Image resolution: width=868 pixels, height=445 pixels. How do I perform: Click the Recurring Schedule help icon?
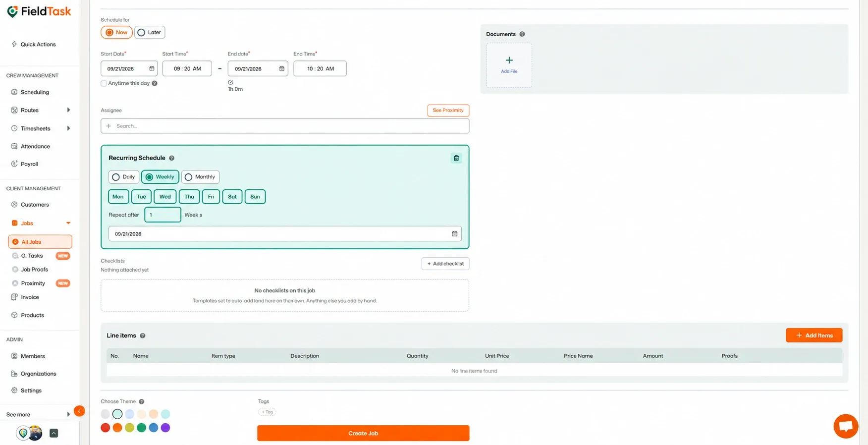[171, 158]
